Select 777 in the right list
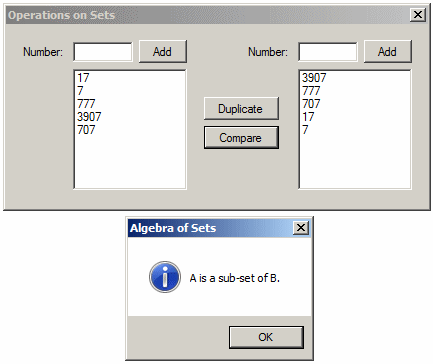This screenshot has width=433, height=364. tap(311, 91)
